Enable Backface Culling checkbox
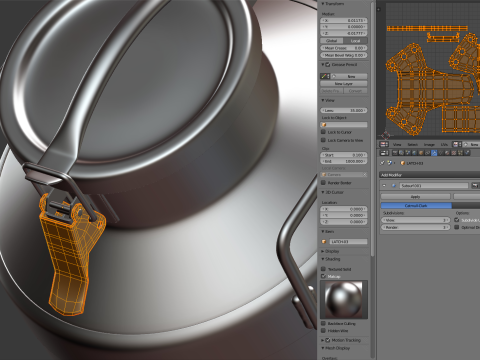Screen dimensions: 480x360 click(x=323, y=323)
